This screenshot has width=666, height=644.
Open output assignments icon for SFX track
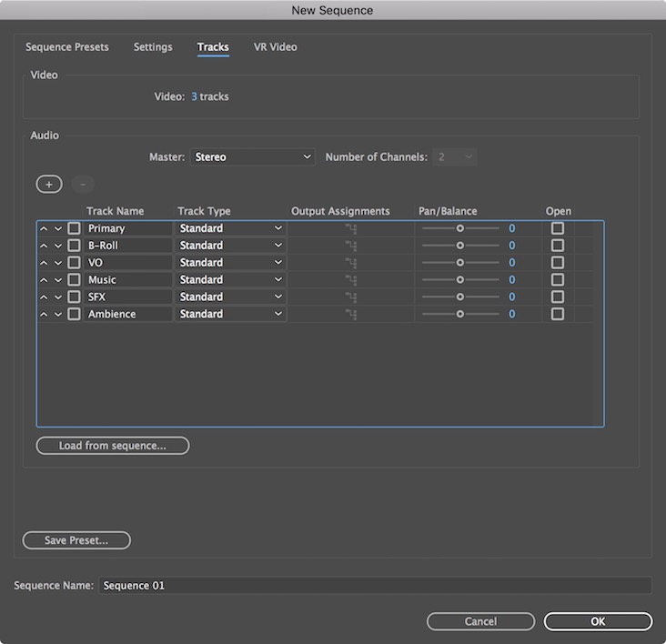point(351,297)
